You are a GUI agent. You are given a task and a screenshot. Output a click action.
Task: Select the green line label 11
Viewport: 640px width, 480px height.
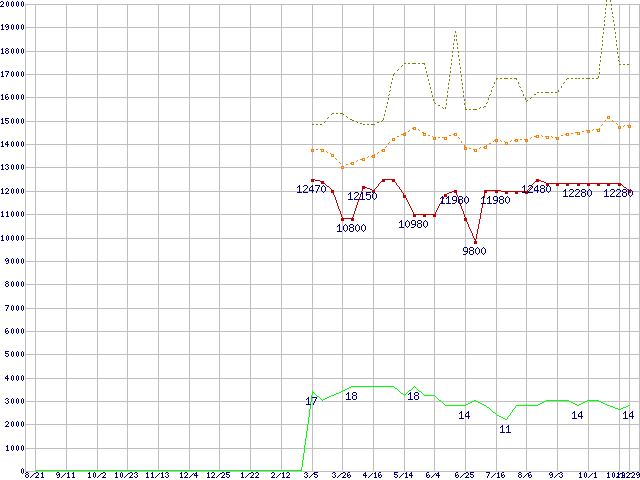pos(505,429)
